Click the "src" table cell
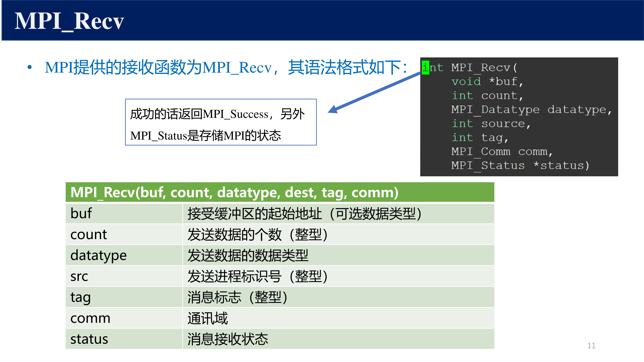The height and width of the screenshot is (362, 644). (124, 276)
